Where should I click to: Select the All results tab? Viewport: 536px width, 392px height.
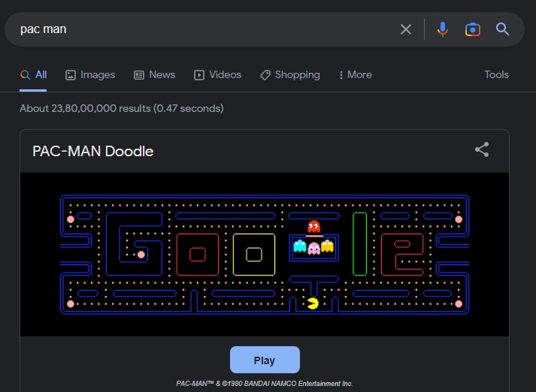33,75
